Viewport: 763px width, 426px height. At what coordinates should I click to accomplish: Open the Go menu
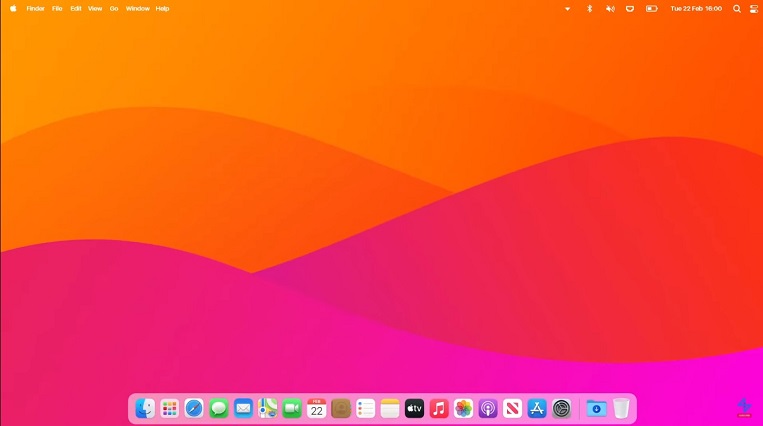tap(114, 8)
